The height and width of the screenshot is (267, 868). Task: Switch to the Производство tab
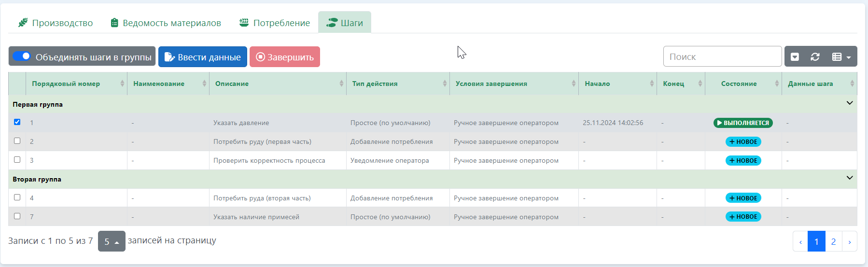tap(56, 23)
